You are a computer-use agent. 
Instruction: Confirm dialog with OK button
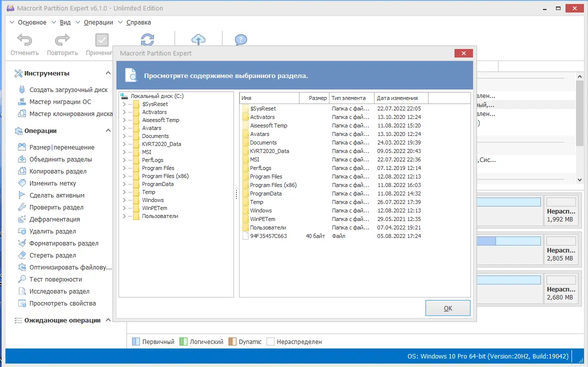click(448, 308)
